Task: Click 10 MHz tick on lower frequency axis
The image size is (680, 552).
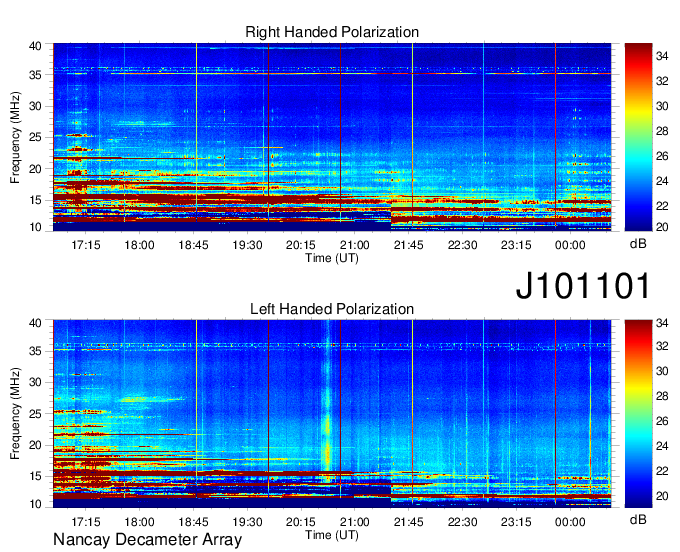Action: point(35,504)
